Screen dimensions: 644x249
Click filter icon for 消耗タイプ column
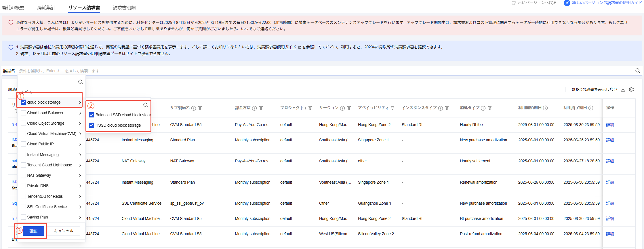click(x=490, y=108)
